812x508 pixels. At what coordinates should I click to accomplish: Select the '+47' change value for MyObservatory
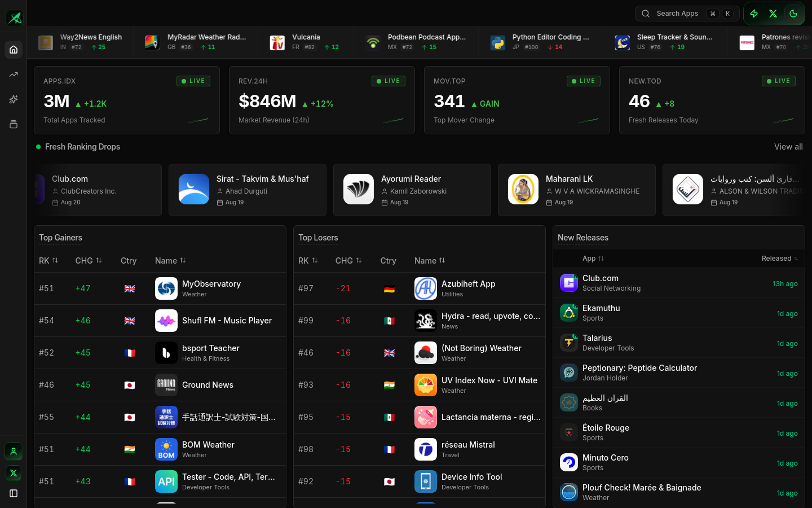(83, 288)
